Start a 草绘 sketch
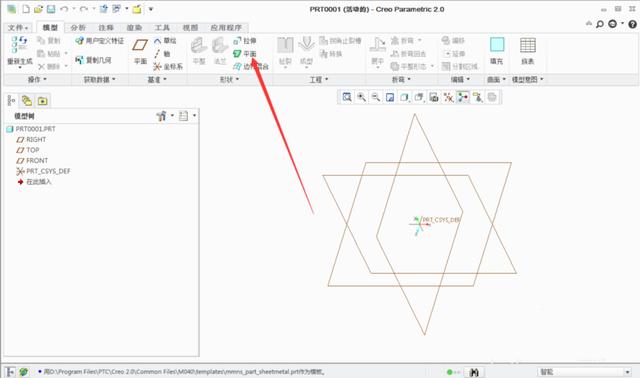This screenshot has width=640, height=378. pos(165,41)
